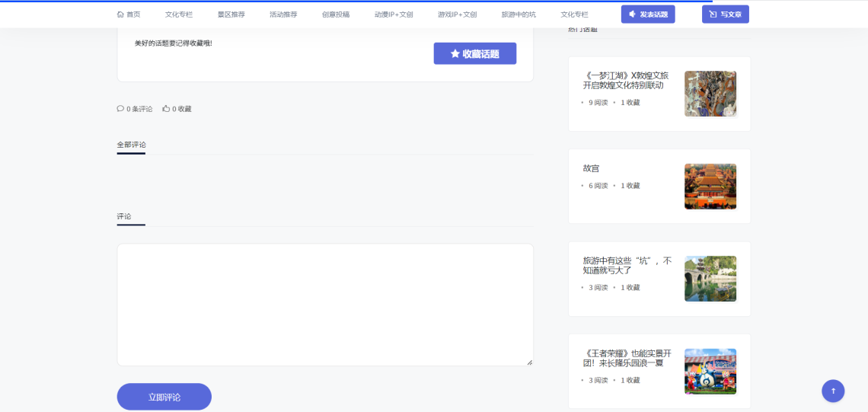Click the 收藏话题 button
The width and height of the screenshot is (868, 412).
pos(475,54)
